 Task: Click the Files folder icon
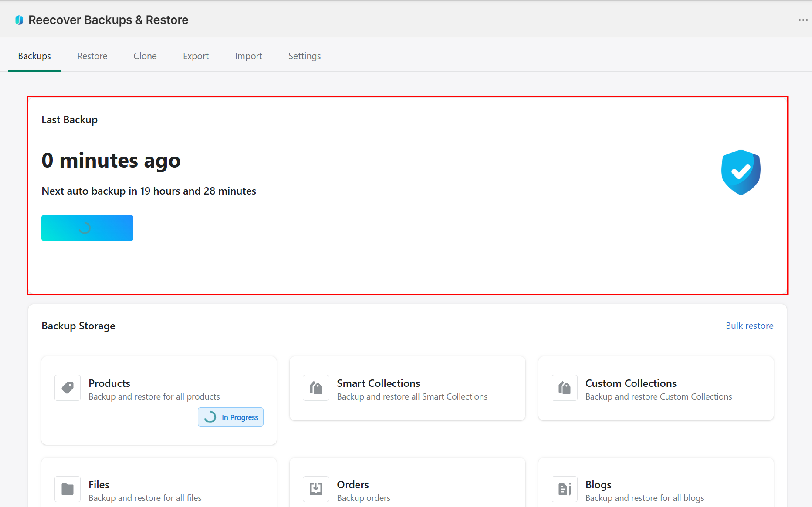point(67,489)
